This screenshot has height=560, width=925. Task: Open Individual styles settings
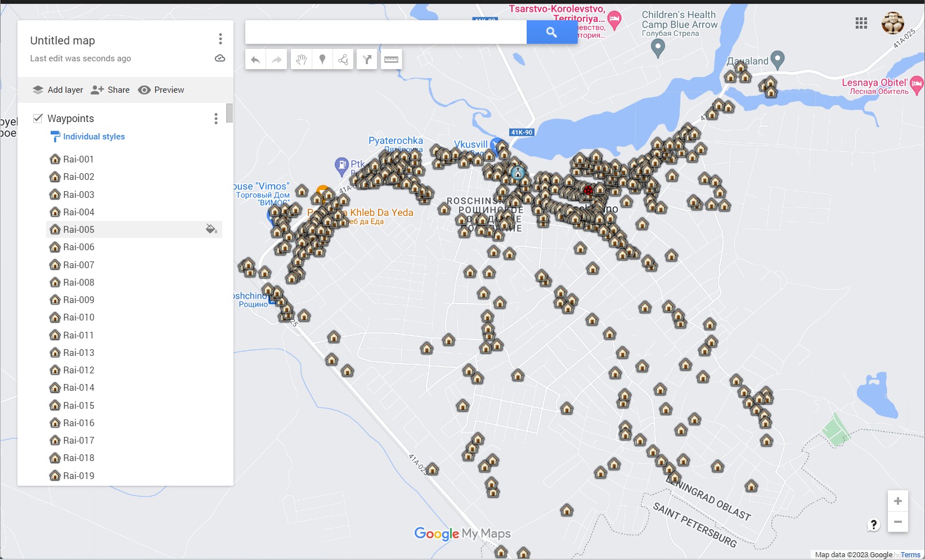point(93,137)
